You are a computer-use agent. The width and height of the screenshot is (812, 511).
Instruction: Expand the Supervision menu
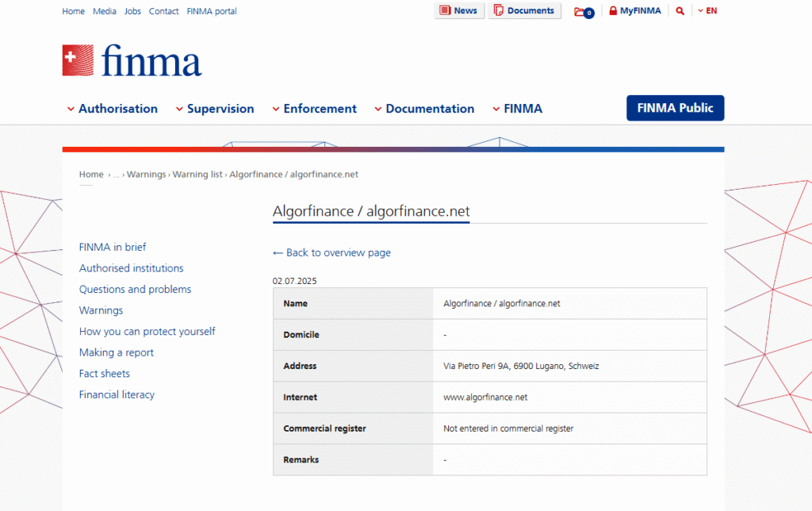(x=215, y=109)
